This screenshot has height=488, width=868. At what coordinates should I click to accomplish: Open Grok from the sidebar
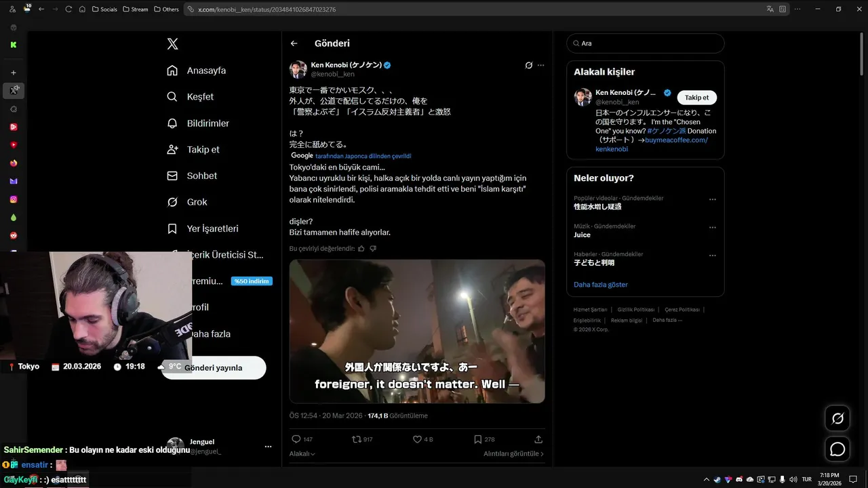187,202
